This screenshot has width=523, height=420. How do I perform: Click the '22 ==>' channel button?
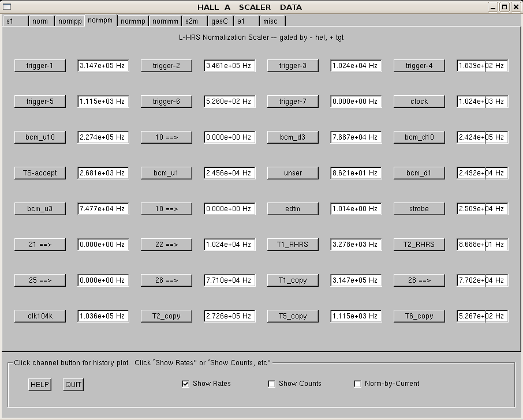click(166, 245)
